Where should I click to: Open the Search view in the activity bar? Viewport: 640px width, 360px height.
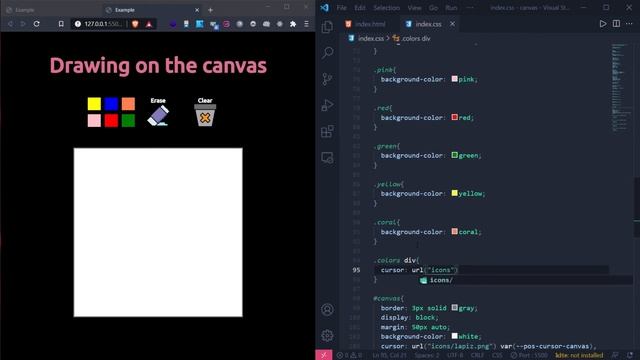click(x=327, y=53)
